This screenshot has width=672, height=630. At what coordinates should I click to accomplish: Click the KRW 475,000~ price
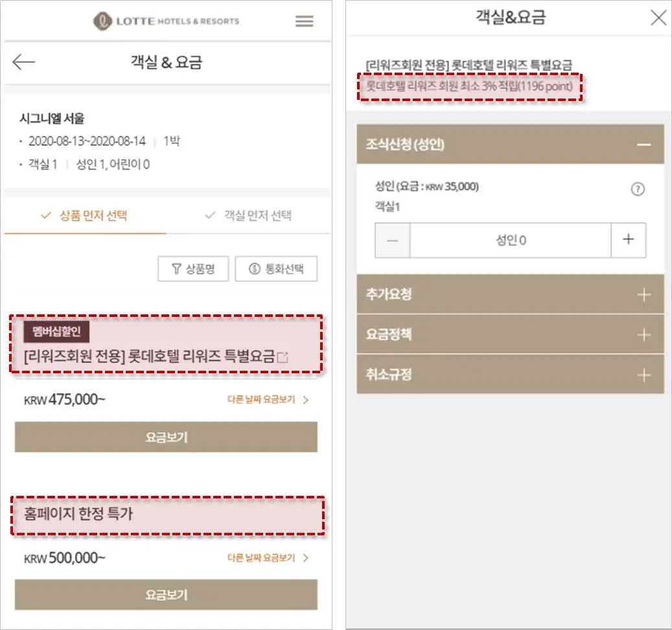[64, 399]
